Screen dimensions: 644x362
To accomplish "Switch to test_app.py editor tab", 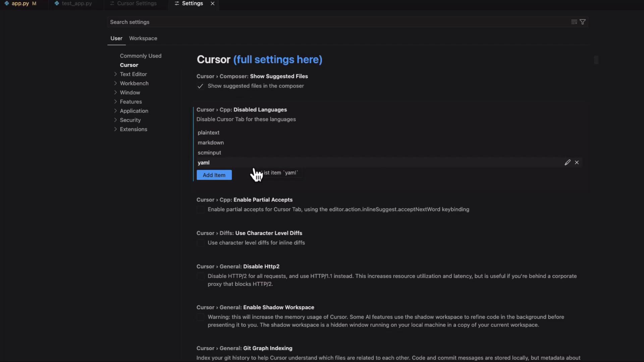I will click(x=77, y=4).
